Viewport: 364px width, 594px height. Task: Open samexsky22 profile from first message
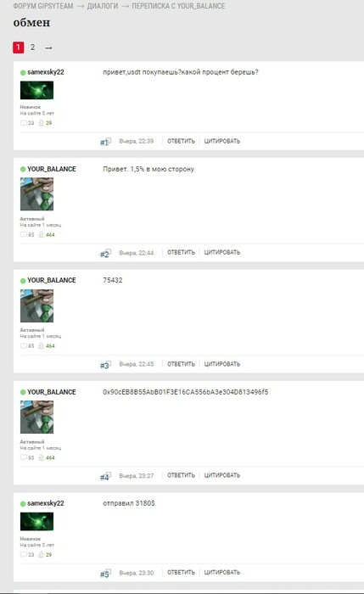[46, 72]
